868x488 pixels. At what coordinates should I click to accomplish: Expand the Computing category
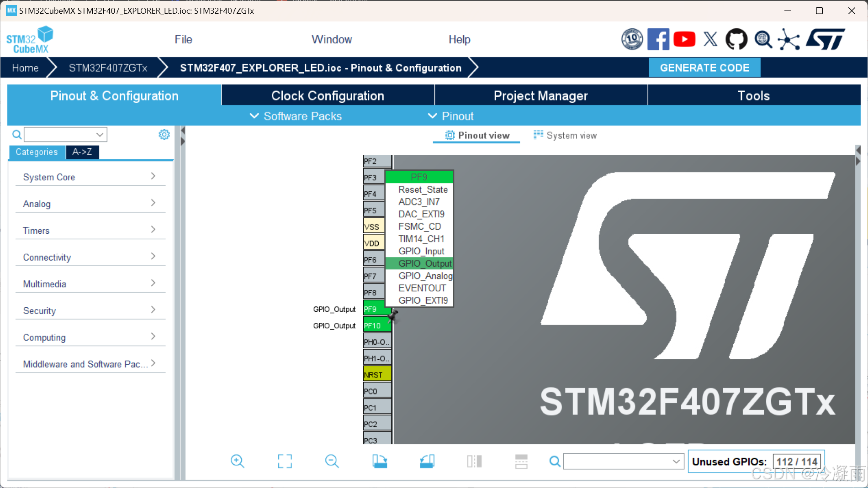[x=90, y=337]
